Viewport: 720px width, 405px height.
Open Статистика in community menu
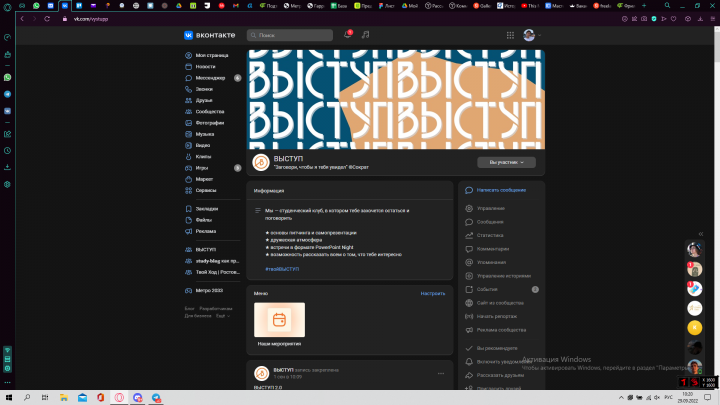[x=489, y=236]
